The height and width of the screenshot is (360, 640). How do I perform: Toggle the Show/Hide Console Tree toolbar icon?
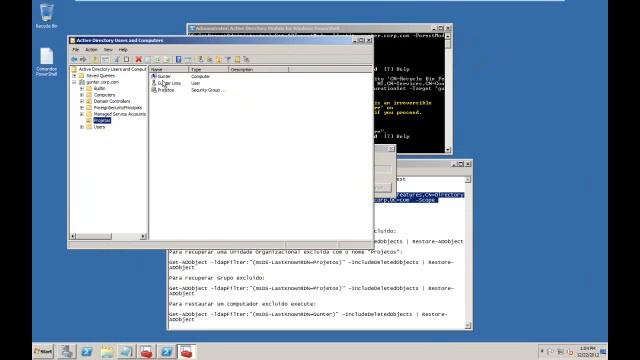tap(105, 60)
